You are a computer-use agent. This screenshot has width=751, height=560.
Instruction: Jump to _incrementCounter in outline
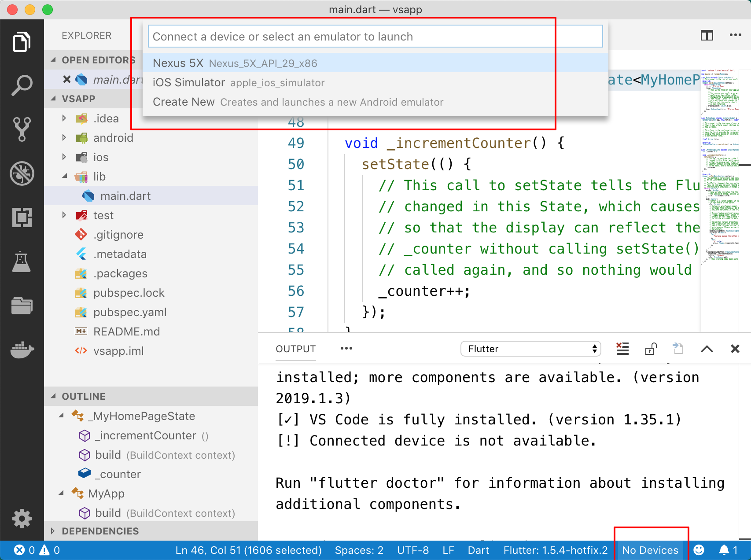(x=151, y=435)
